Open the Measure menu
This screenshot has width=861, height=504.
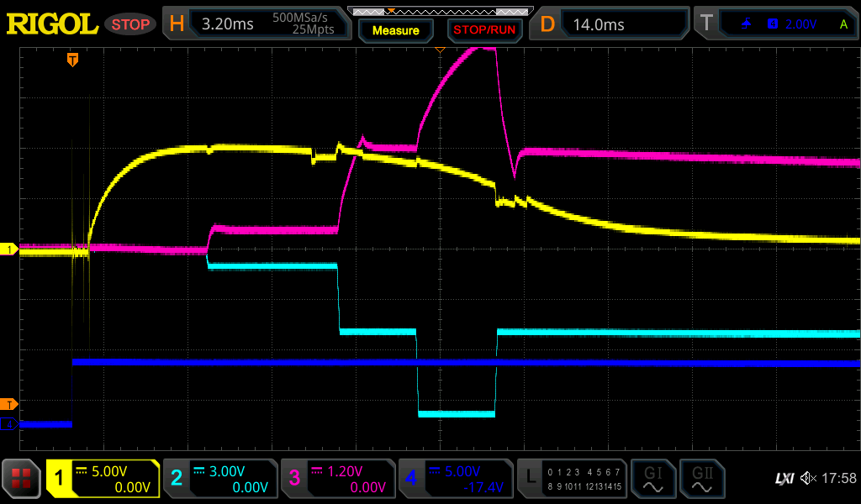pos(395,30)
